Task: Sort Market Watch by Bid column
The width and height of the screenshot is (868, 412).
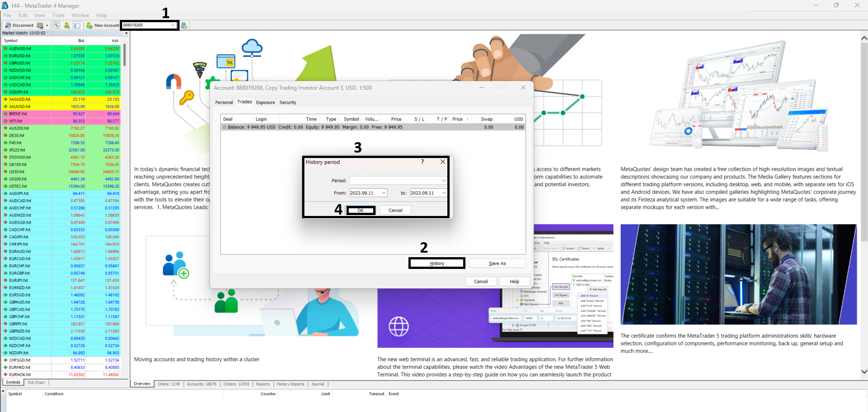Action: coord(69,41)
